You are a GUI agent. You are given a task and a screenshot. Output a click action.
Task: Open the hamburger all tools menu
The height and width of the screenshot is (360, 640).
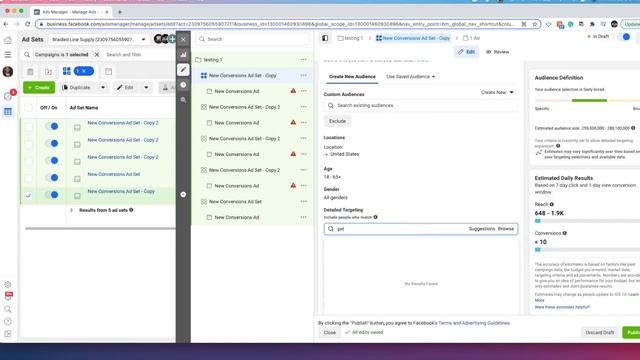[x=8, y=54]
